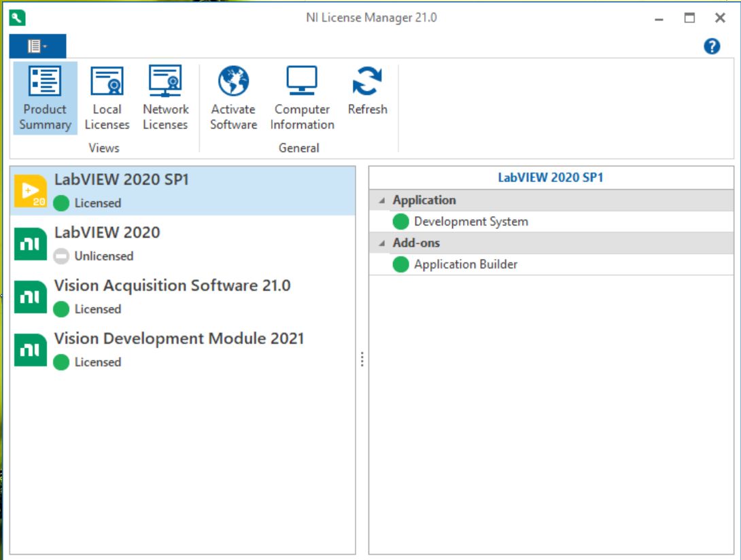Image resolution: width=741 pixels, height=560 pixels.
Task: Click green status dot under Vision Acquisition Software
Action: [61, 309]
